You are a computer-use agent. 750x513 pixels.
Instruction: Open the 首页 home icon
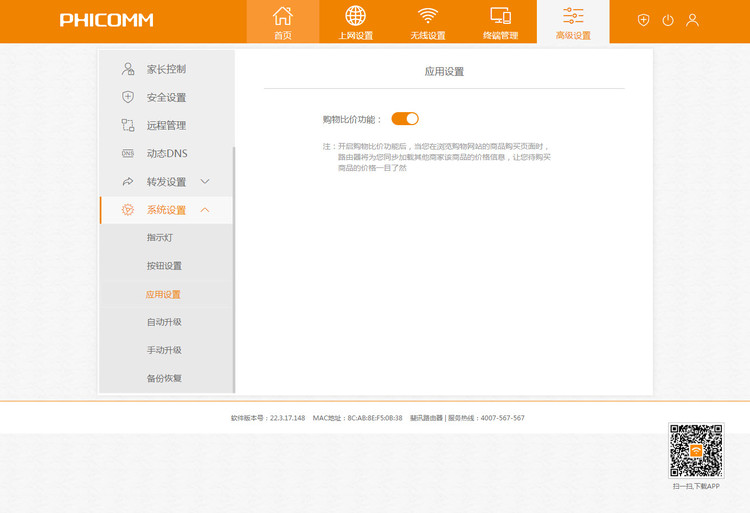283,16
